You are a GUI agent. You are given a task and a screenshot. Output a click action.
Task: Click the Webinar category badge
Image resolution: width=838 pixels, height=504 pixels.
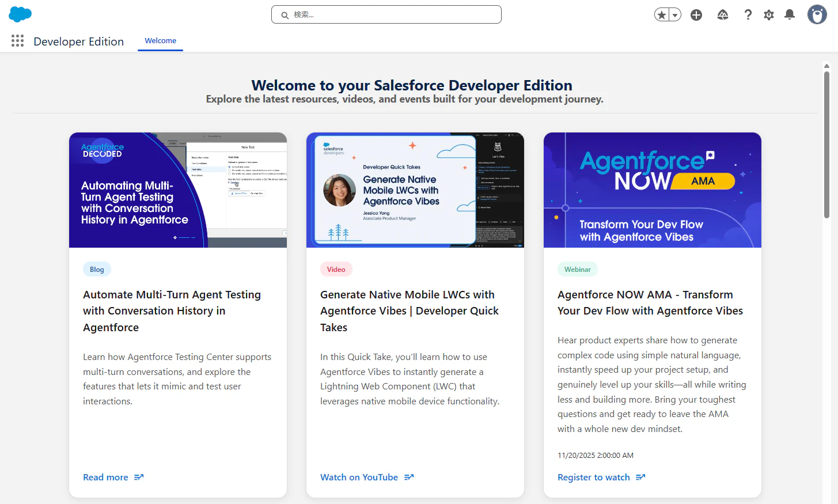tap(578, 270)
